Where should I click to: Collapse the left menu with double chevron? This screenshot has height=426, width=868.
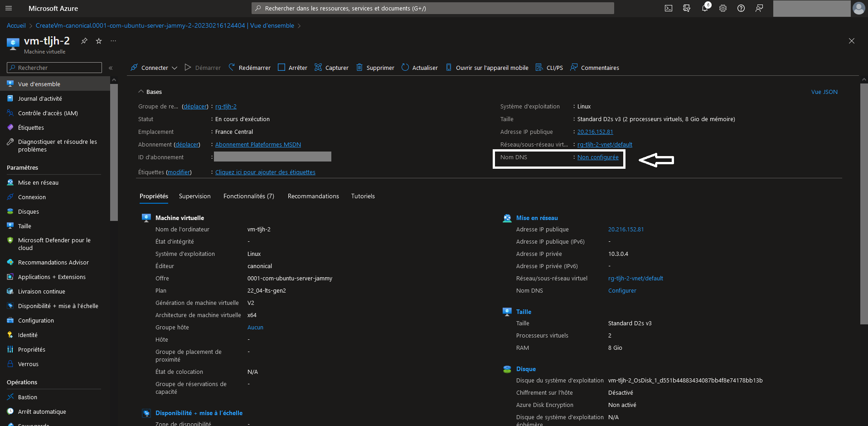coord(111,68)
